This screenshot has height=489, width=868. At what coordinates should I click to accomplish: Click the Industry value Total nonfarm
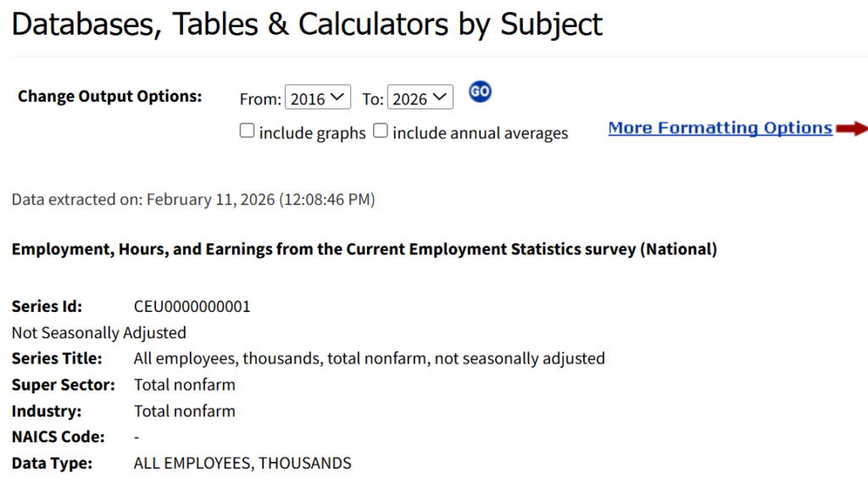(x=185, y=411)
